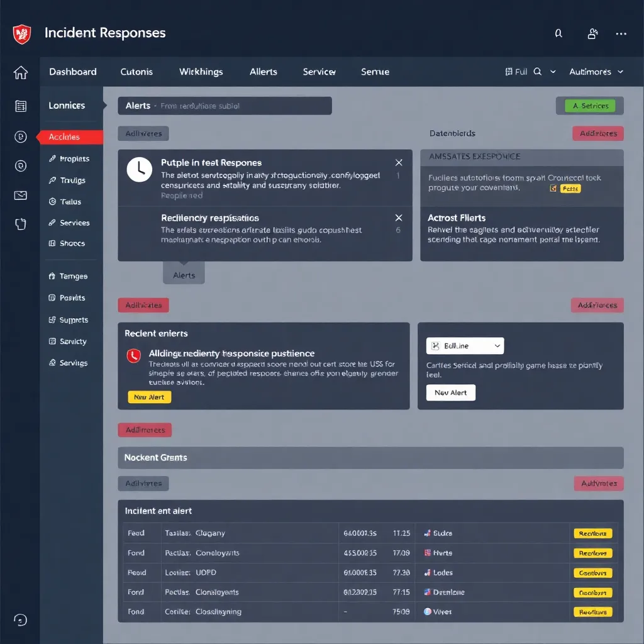
Task: Open the chevron next to the Ful search
Action: click(552, 72)
